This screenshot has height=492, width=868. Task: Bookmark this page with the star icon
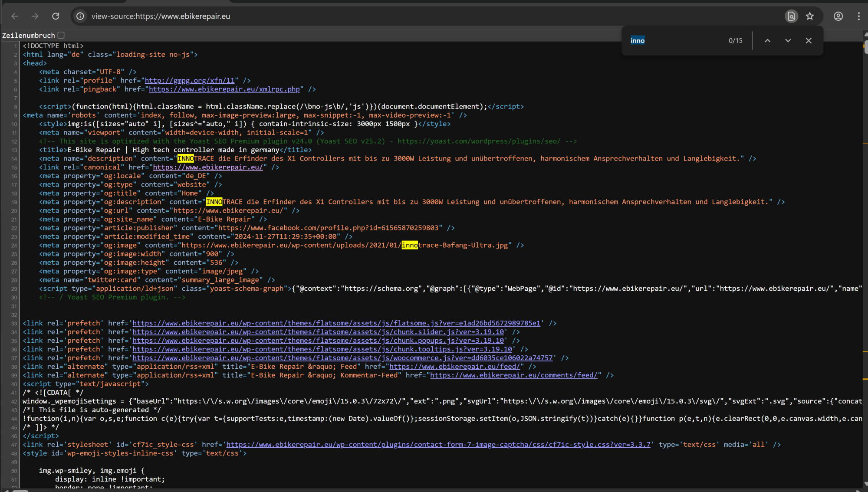tap(810, 16)
